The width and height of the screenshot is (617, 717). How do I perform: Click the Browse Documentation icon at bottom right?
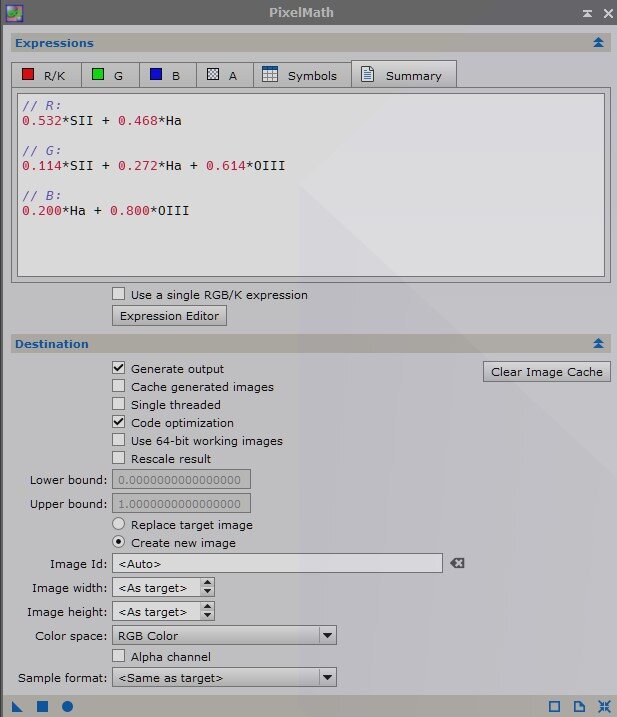point(579,706)
